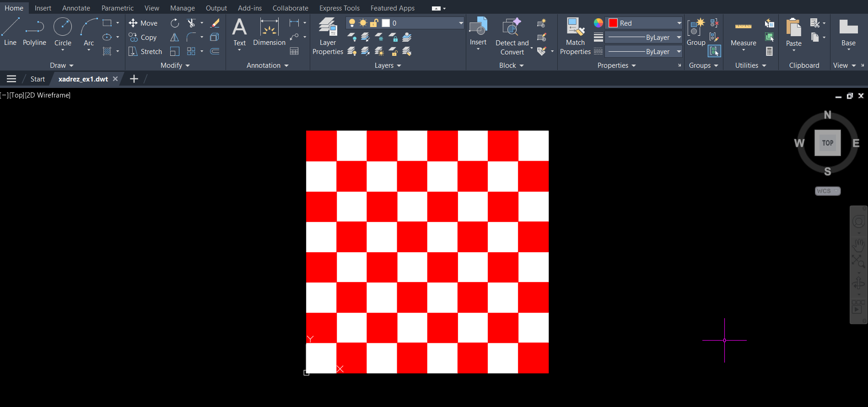The height and width of the screenshot is (407, 868).
Task: Click the Move button
Action: tap(143, 23)
